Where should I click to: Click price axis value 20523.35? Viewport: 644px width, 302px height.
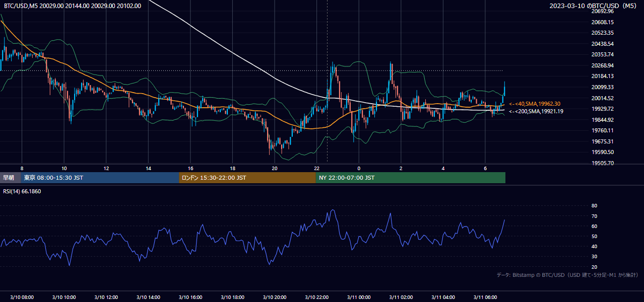pyautogui.click(x=603, y=33)
